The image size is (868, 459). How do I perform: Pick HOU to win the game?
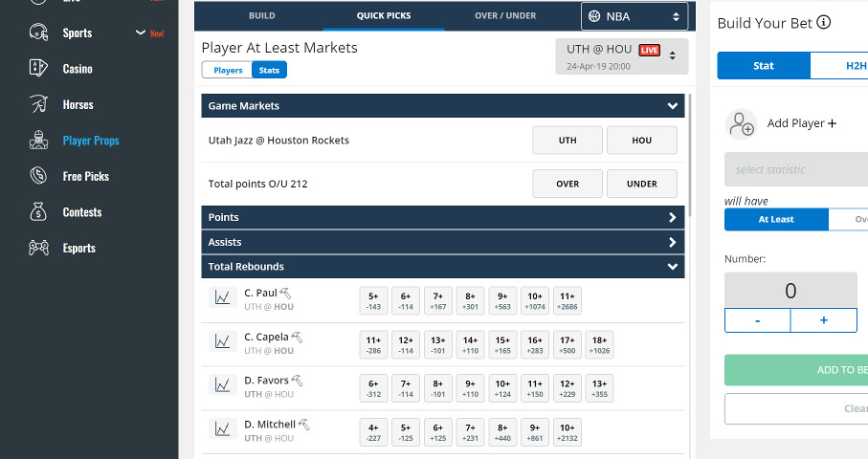point(641,140)
